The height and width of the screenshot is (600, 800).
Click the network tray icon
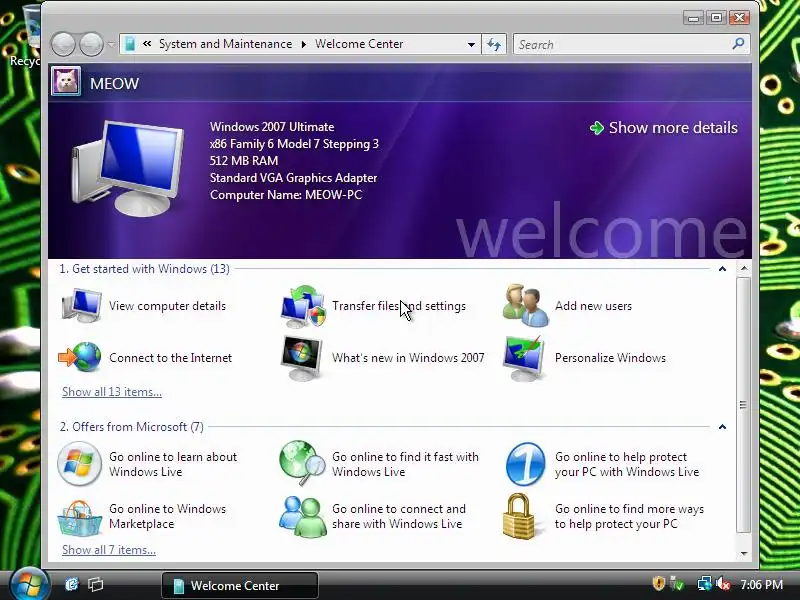point(705,584)
